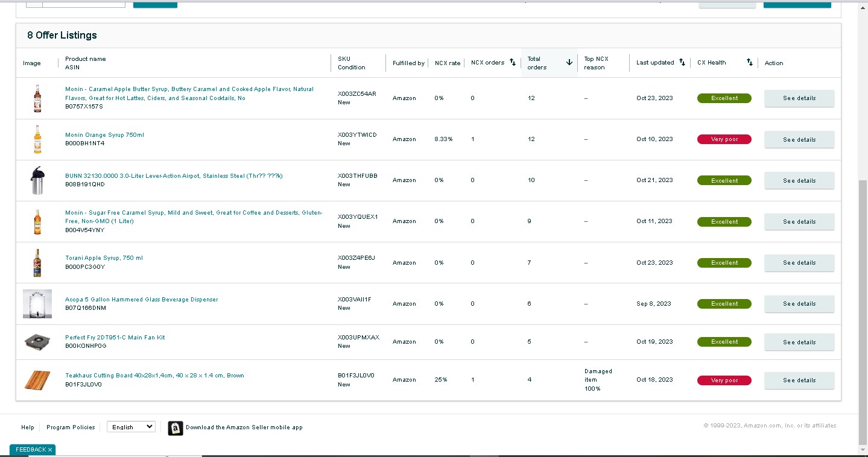868x457 pixels.
Task: Click Excellent badge for Acopa Beverage Dispenser
Action: (x=724, y=304)
